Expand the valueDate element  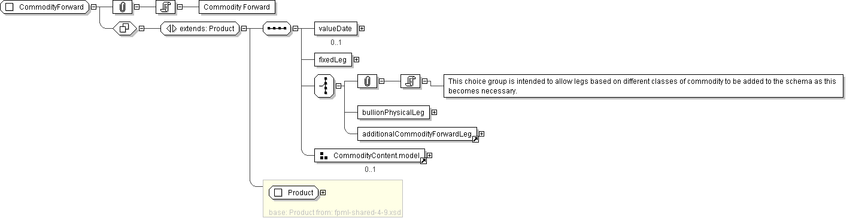click(362, 28)
